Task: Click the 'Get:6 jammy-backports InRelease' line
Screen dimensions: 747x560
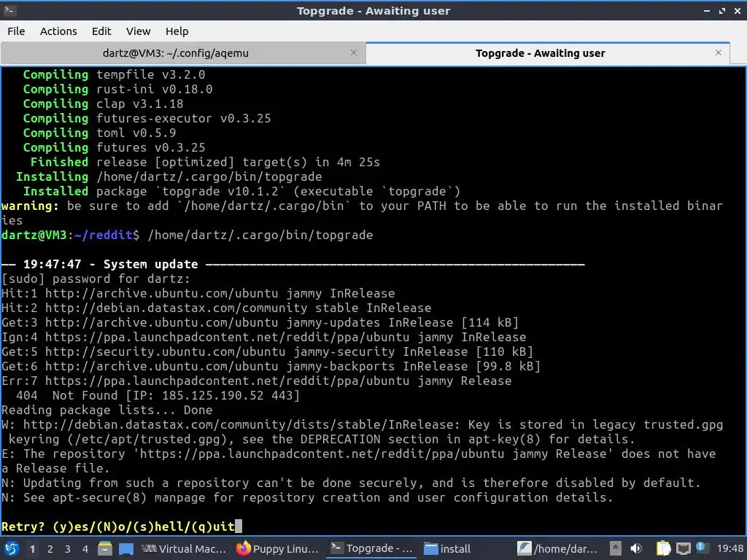Action: 271,366
